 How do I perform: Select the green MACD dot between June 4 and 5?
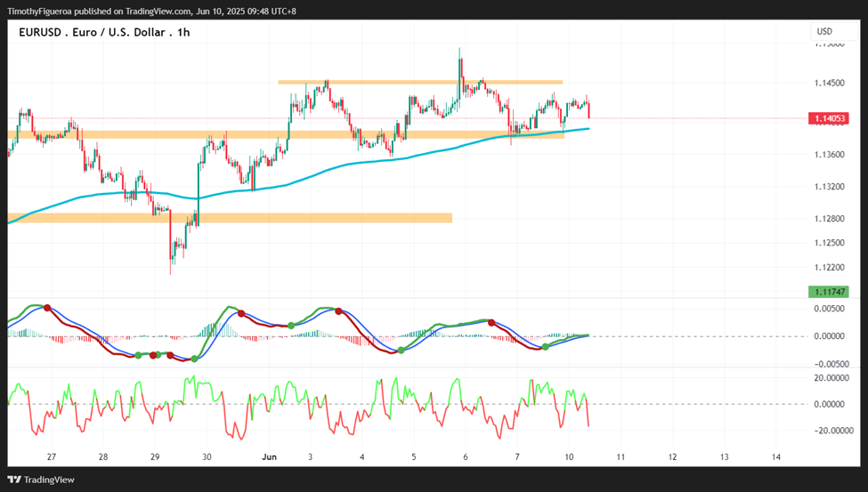(402, 351)
